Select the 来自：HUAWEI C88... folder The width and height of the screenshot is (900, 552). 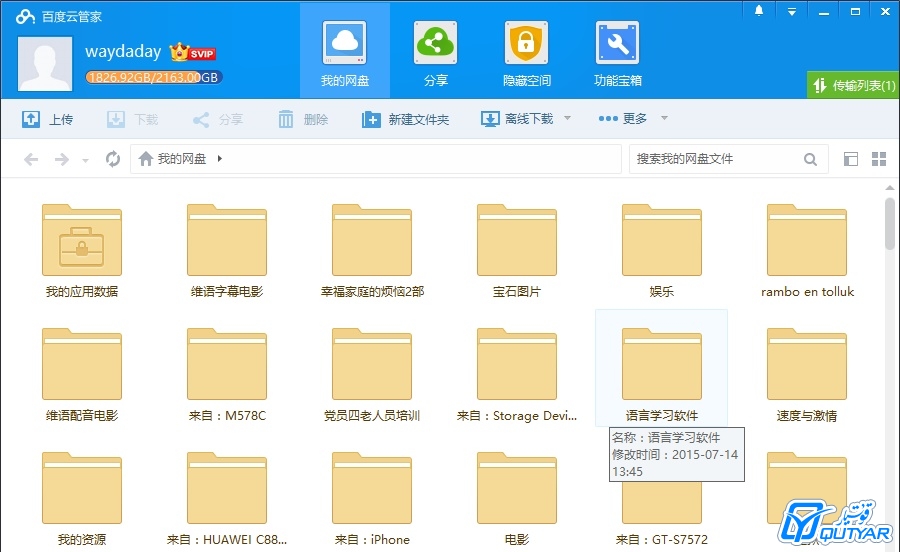[x=227, y=499]
